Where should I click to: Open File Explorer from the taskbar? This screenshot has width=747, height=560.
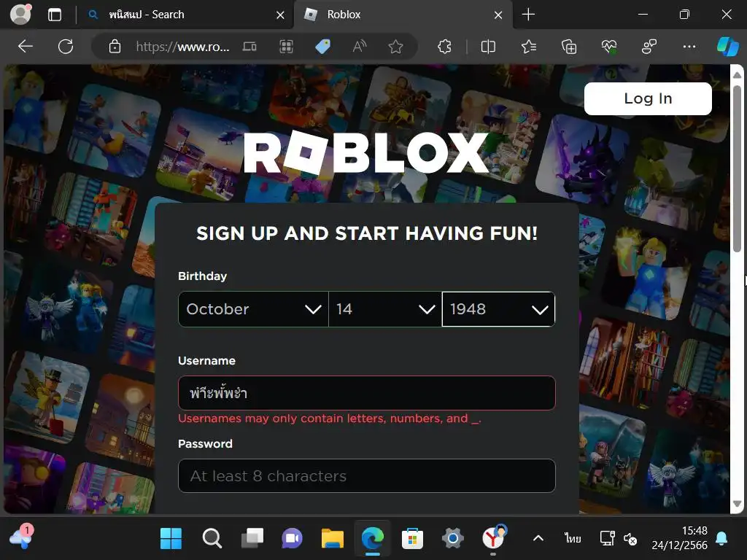[332, 539]
